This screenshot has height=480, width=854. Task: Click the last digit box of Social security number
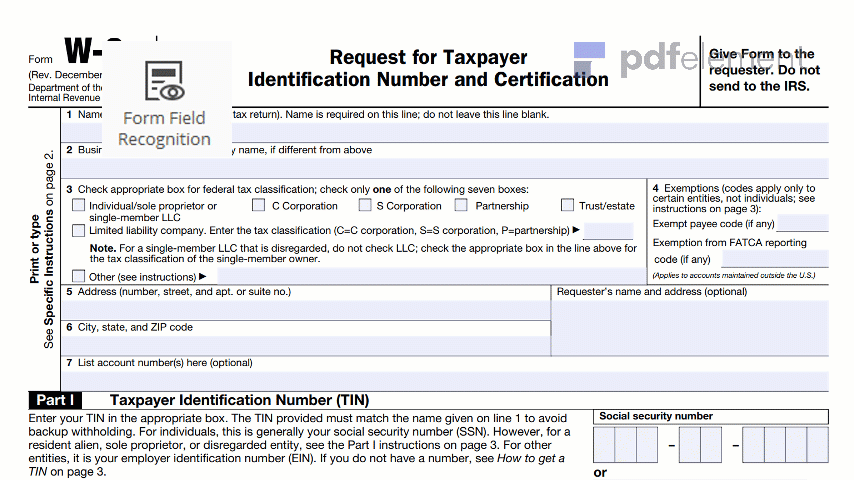coord(818,445)
